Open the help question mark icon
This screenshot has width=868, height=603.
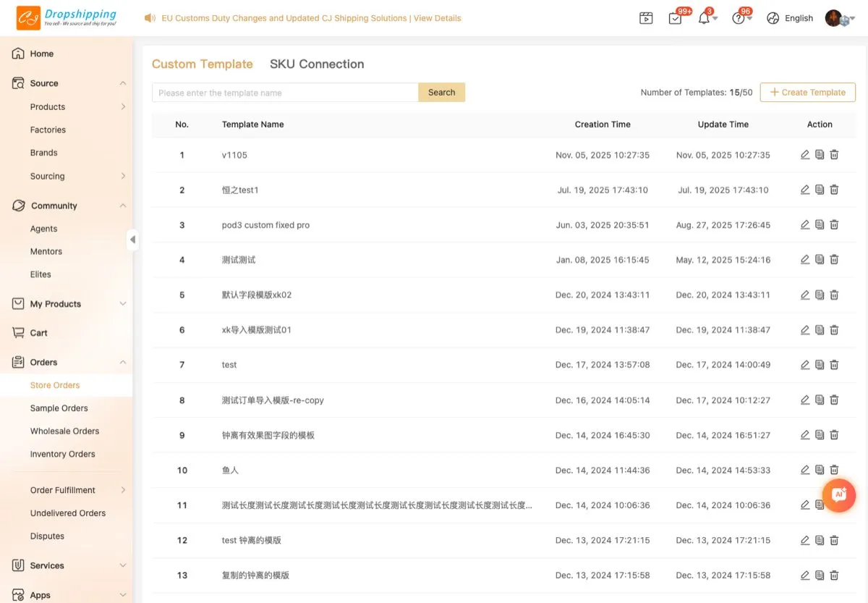(739, 19)
